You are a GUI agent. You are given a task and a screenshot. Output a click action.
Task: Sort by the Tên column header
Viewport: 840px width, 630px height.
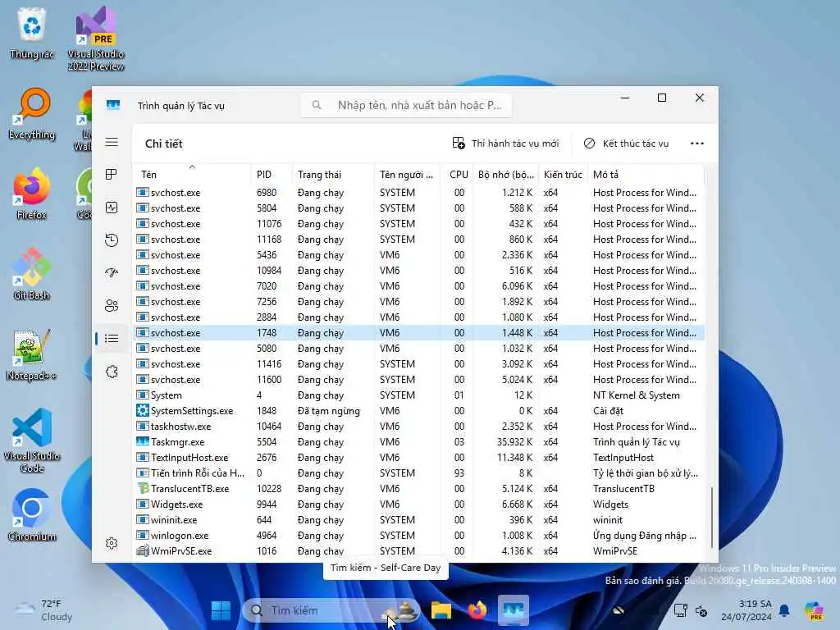[191, 174]
